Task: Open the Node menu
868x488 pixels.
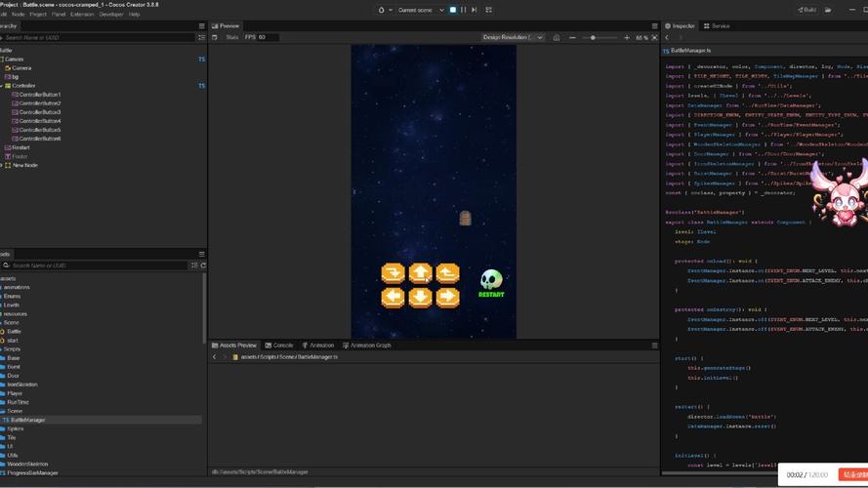Action: [x=19, y=15]
